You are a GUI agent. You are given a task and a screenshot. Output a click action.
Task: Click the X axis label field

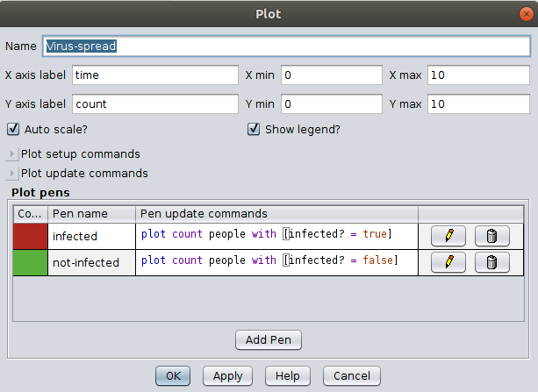coord(154,75)
